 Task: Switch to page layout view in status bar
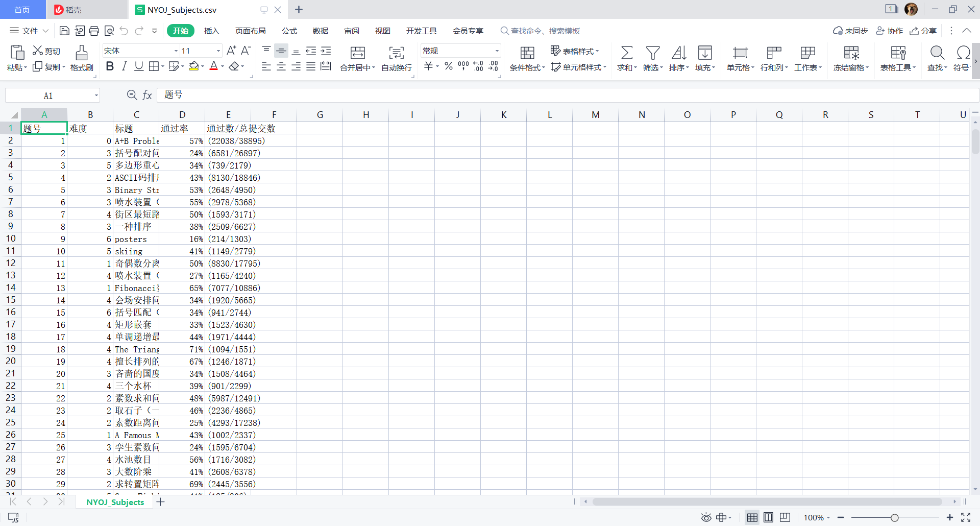(x=769, y=518)
